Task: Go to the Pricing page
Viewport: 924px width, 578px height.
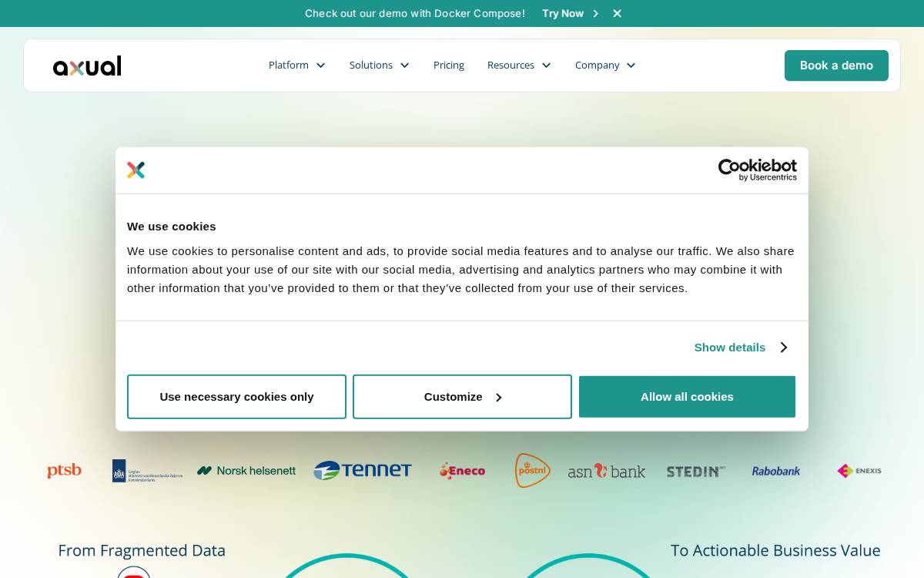Action: click(x=449, y=66)
